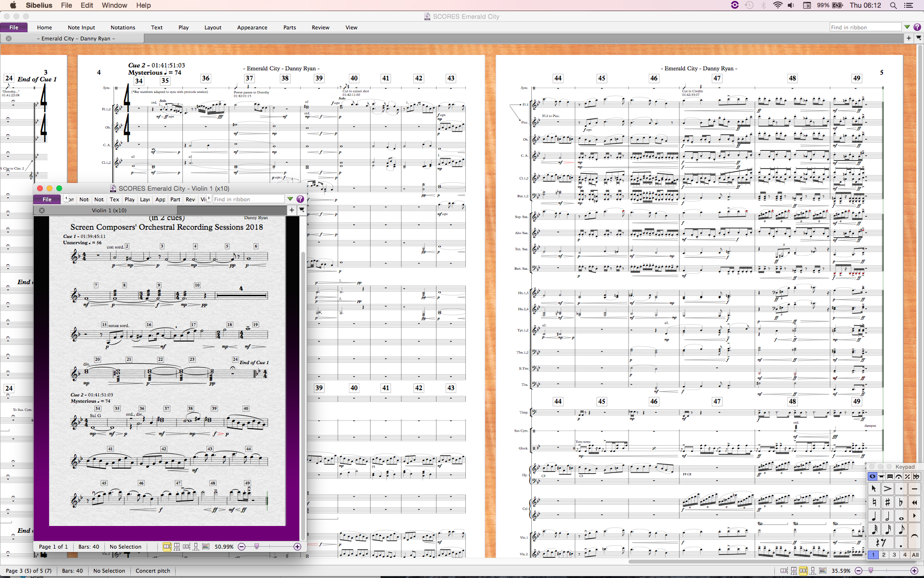Add a tie using Keypad tie key
This screenshot has height=578, width=924.
[914, 536]
